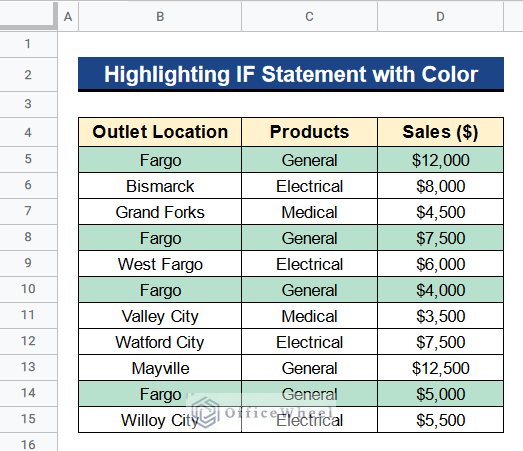Select row header 2
This screenshot has height=451, width=523.
coord(28,75)
